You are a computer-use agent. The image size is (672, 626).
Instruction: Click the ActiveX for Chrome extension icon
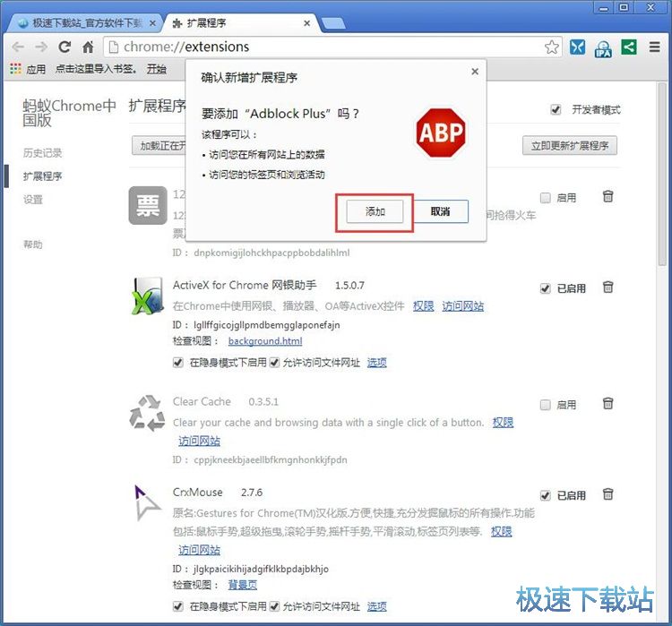(148, 296)
